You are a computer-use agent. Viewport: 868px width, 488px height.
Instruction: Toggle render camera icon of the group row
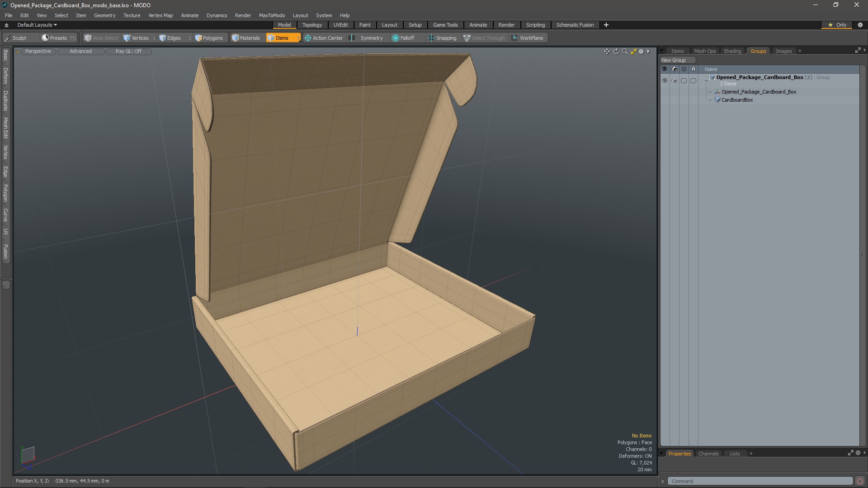pos(675,80)
